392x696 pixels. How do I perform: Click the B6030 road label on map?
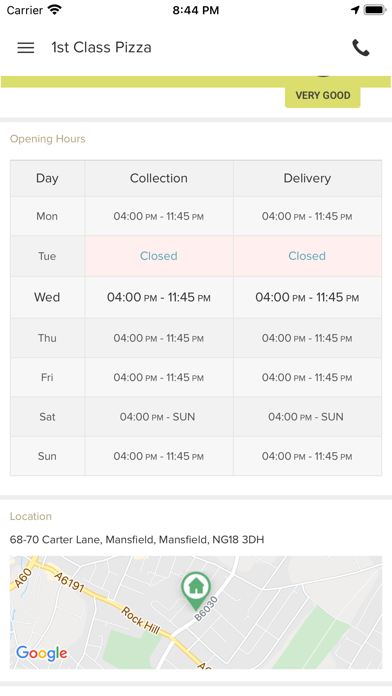tap(206, 609)
